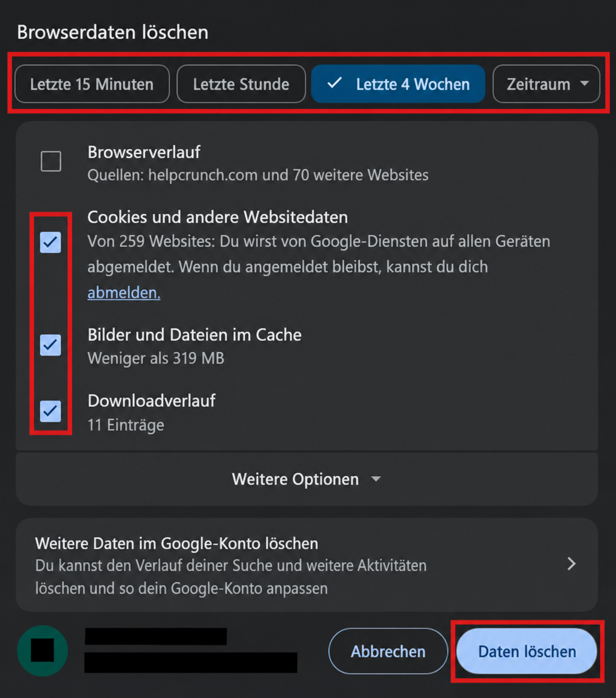The height and width of the screenshot is (698, 616).
Task: Open the 'Zeitraum' dropdown
Action: (x=546, y=84)
